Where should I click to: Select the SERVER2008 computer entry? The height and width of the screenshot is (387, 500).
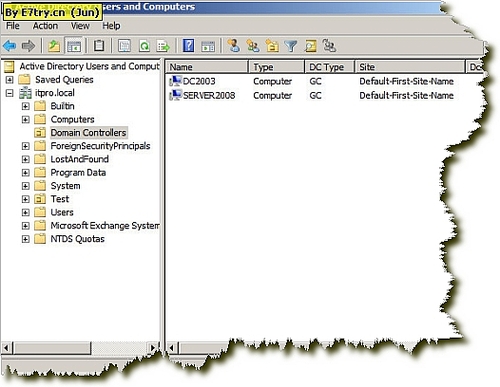209,96
